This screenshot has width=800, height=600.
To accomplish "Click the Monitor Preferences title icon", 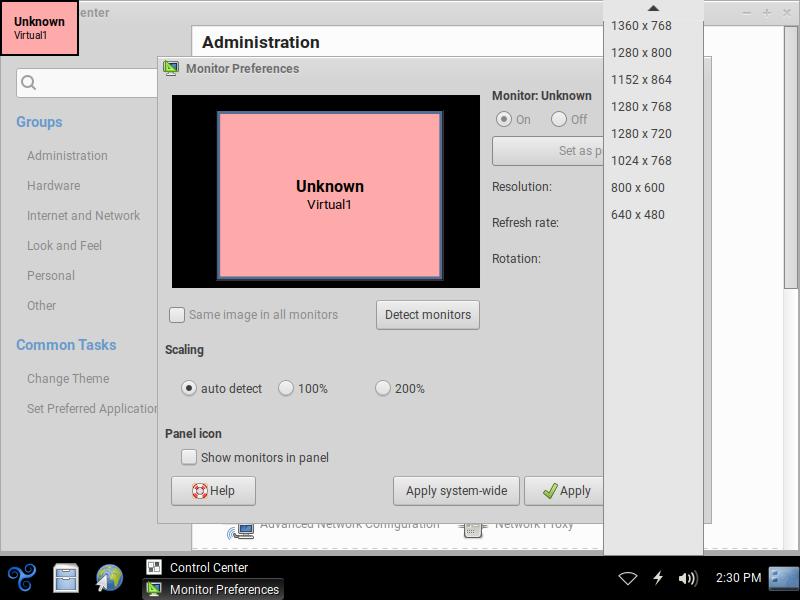I will [171, 68].
